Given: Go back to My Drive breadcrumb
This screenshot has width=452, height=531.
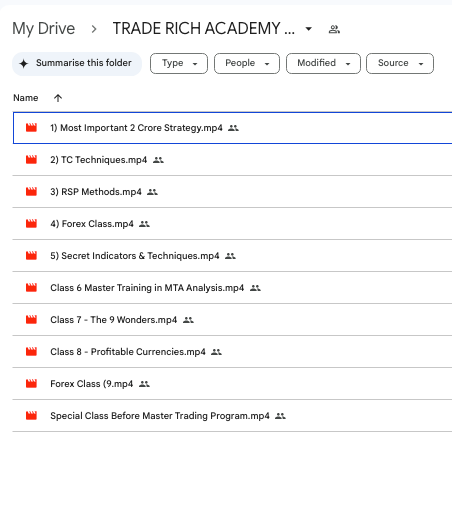Looking at the screenshot, I should (x=44, y=28).
